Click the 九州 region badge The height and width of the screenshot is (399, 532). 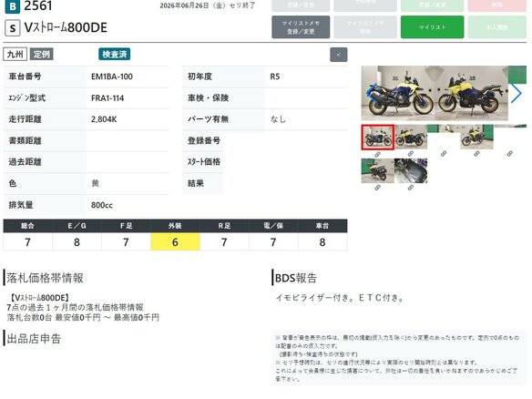[15, 55]
